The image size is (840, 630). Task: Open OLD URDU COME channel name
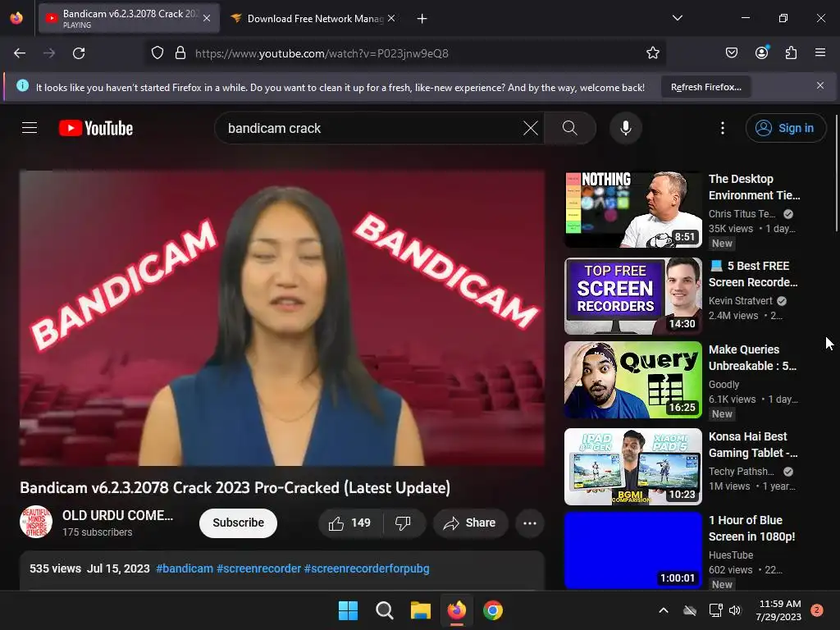[x=118, y=515]
